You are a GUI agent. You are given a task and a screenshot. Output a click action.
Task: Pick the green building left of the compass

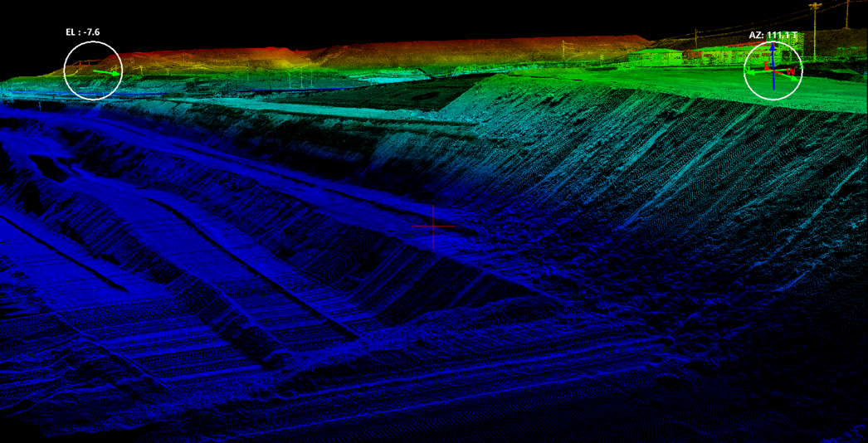tap(656, 57)
